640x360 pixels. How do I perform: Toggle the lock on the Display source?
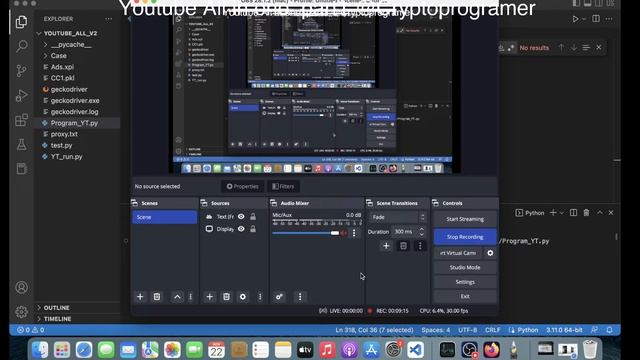click(253, 229)
